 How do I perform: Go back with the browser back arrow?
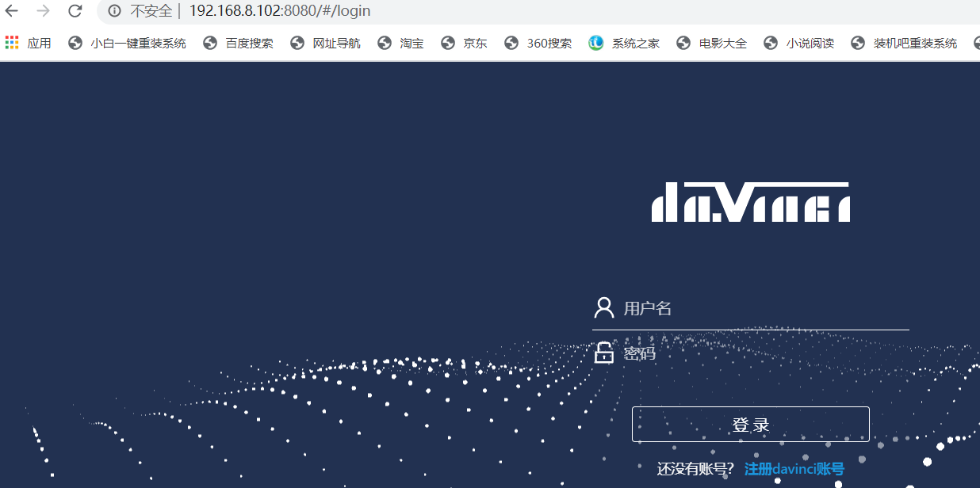(12, 11)
